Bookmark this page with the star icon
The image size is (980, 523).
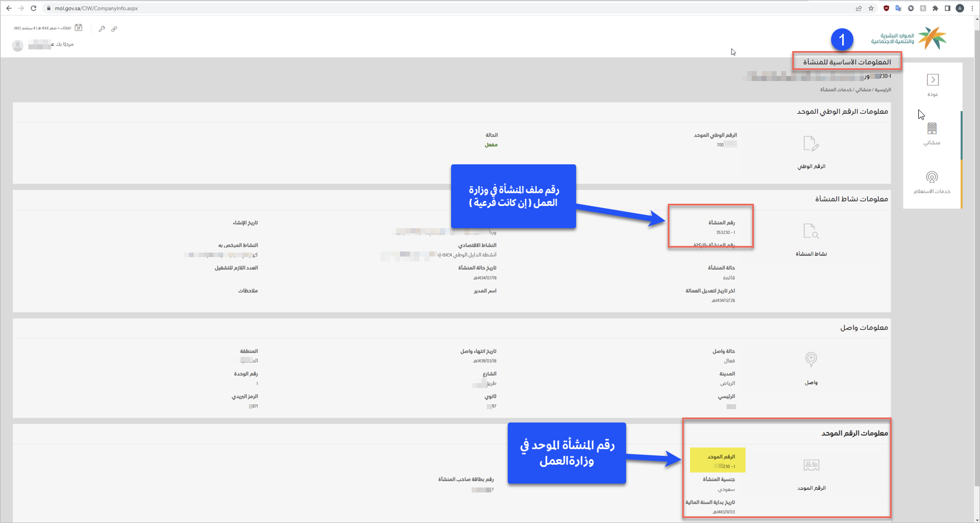click(x=871, y=8)
